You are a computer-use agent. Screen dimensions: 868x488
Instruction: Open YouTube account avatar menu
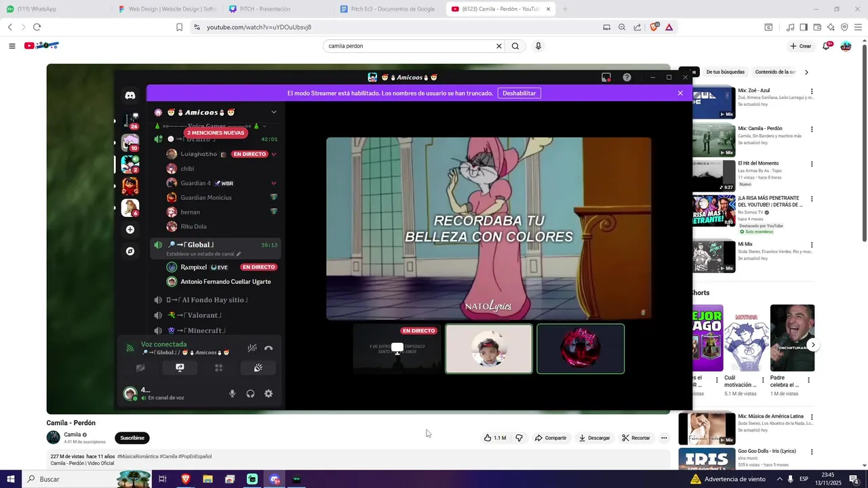pyautogui.click(x=846, y=46)
